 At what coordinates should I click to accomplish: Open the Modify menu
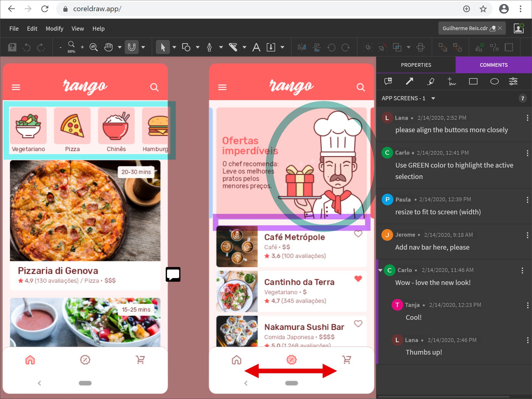[54, 29]
